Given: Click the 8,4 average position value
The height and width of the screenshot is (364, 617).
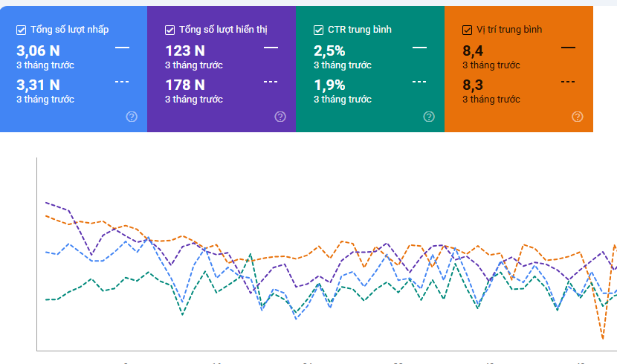Looking at the screenshot, I should (473, 51).
